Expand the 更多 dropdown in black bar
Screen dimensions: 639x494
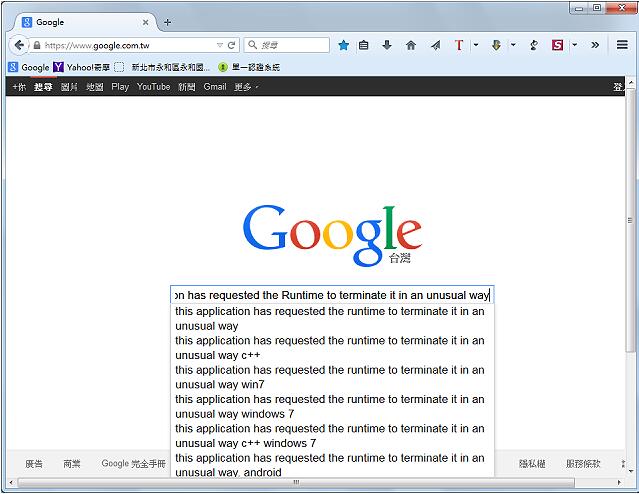click(x=246, y=87)
